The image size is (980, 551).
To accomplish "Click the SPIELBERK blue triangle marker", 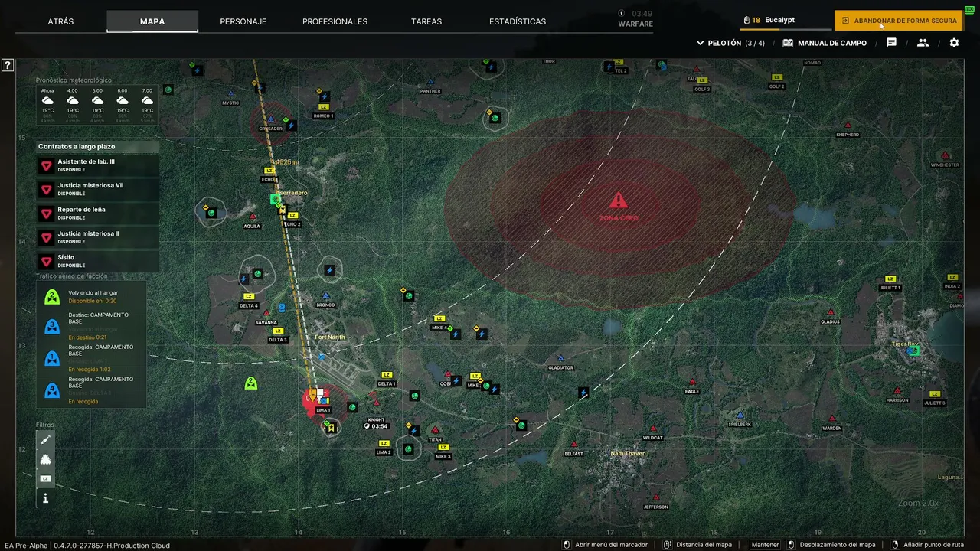I will [x=740, y=415].
